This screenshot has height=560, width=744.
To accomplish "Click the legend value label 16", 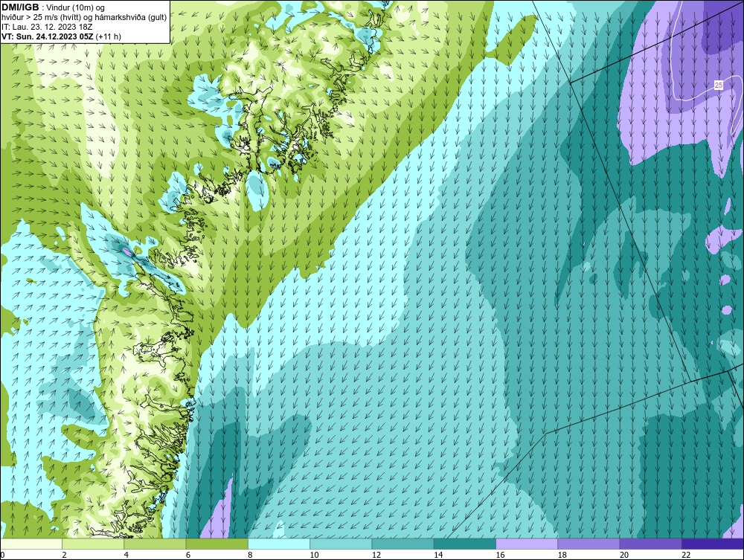I will click(500, 556).
